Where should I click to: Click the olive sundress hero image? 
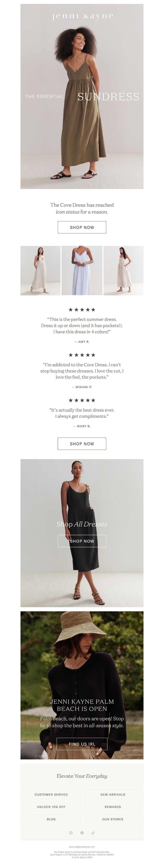pyautogui.click(x=82, y=96)
